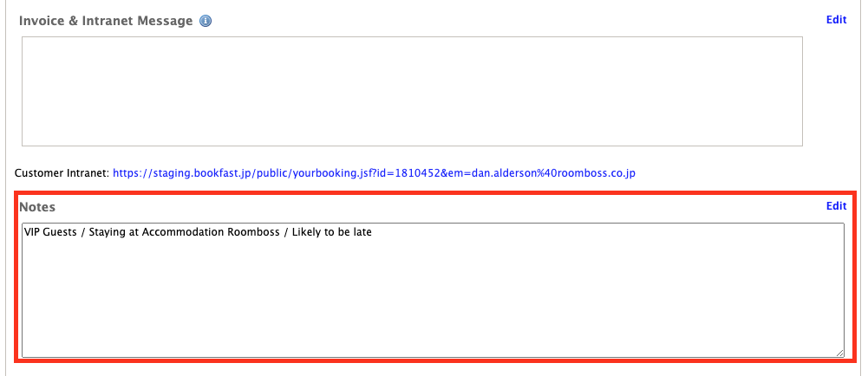
Task: Click inside the empty Invoice message box
Action: (411, 91)
